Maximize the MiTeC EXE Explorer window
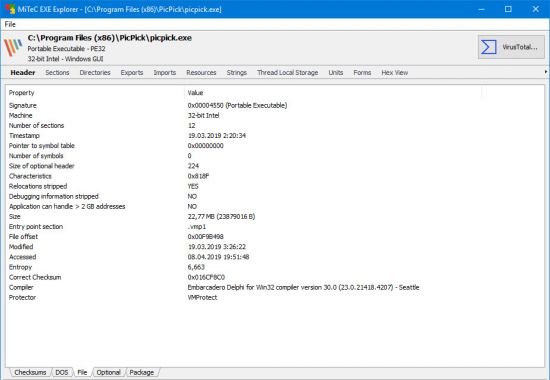The image size is (550, 380). click(508, 9)
